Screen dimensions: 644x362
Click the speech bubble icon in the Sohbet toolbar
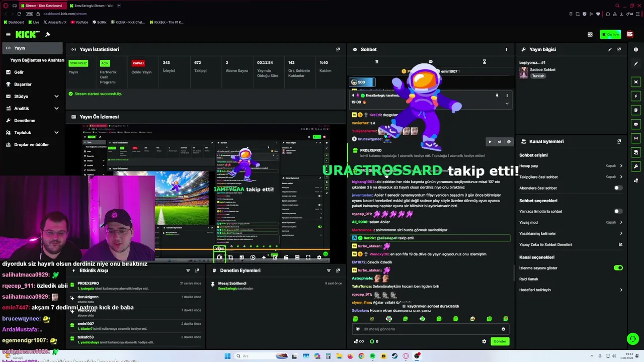click(x=430, y=62)
